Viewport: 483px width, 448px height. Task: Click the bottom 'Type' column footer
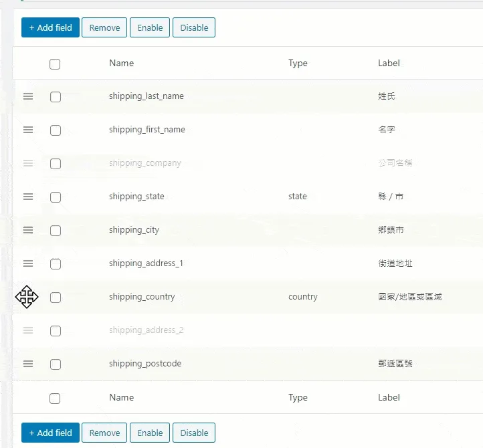click(x=298, y=398)
